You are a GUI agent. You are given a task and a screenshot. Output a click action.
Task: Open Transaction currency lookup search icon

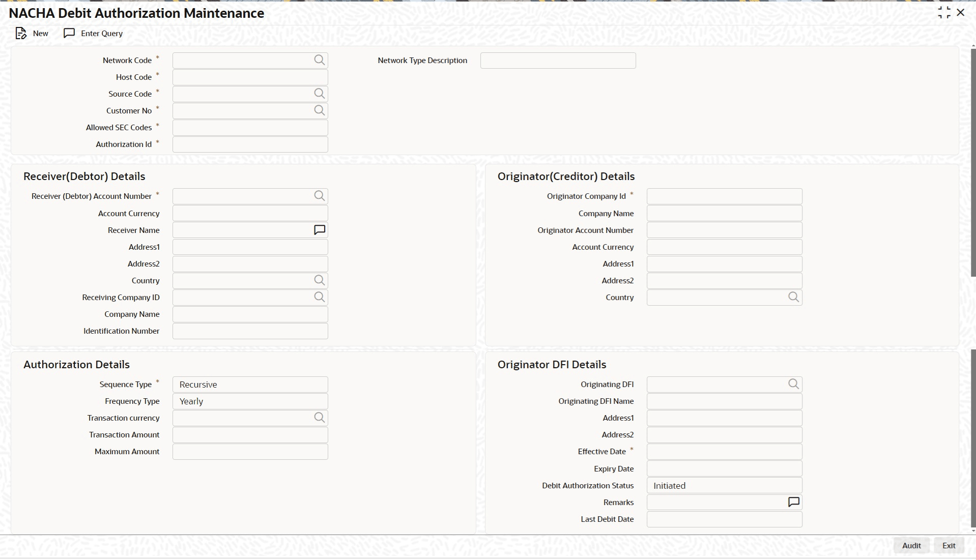coord(320,418)
